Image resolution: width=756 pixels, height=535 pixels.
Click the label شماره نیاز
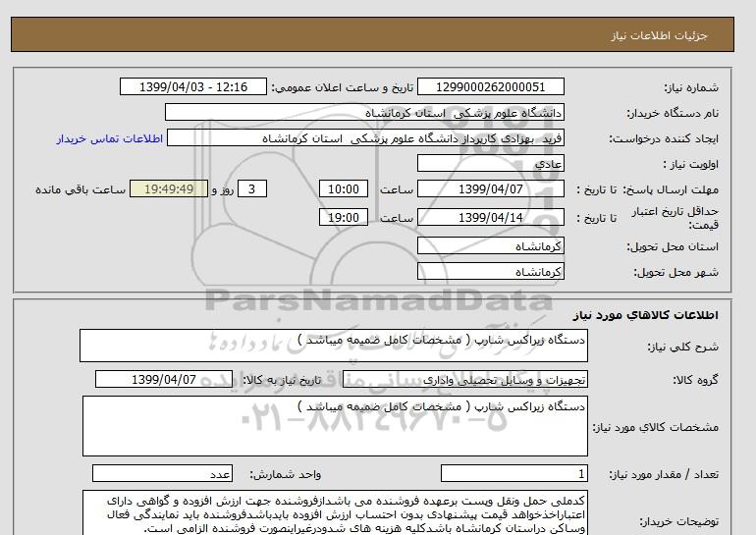pos(691,87)
